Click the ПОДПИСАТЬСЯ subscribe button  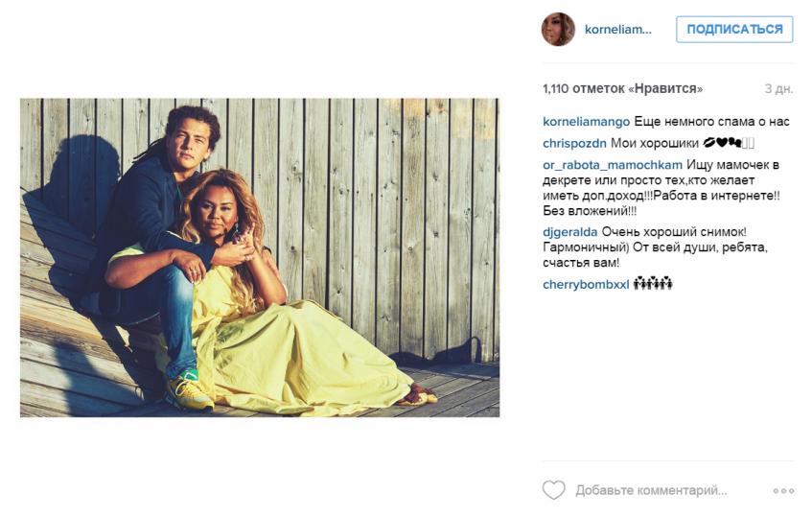734,29
